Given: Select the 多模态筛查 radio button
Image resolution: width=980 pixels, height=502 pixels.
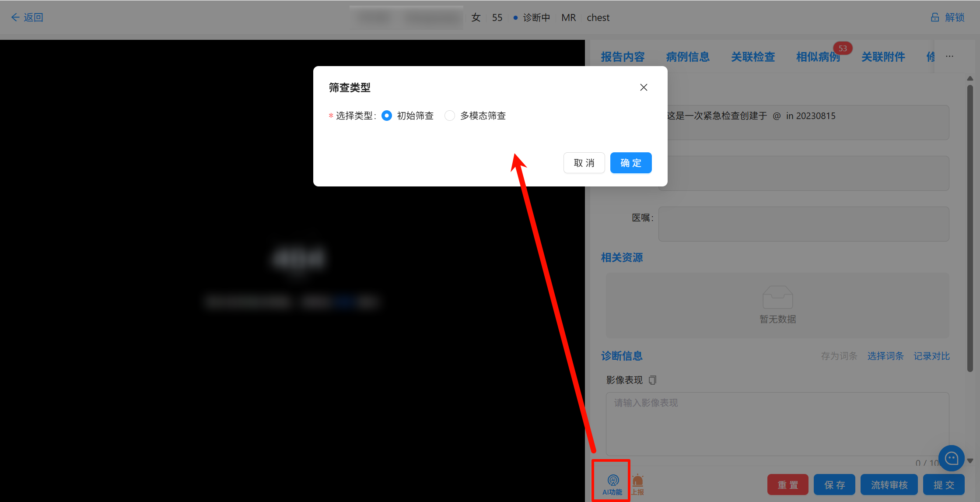Looking at the screenshot, I should click(450, 116).
